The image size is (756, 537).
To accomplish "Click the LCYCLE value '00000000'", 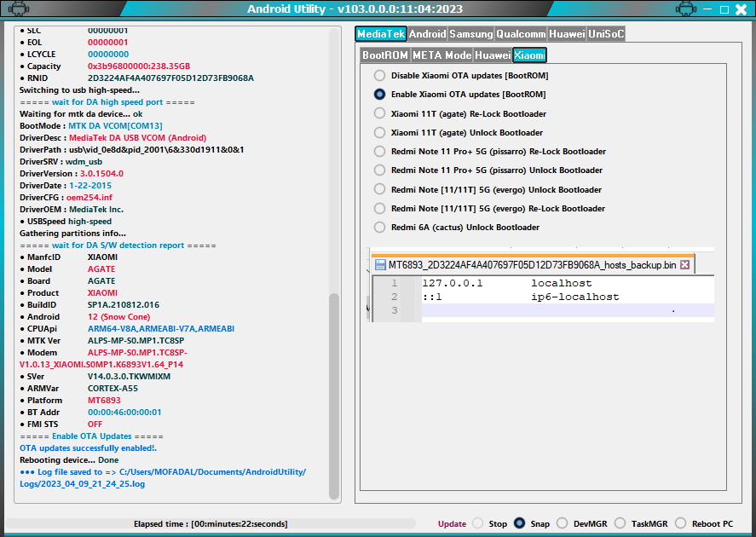I will [108, 55].
